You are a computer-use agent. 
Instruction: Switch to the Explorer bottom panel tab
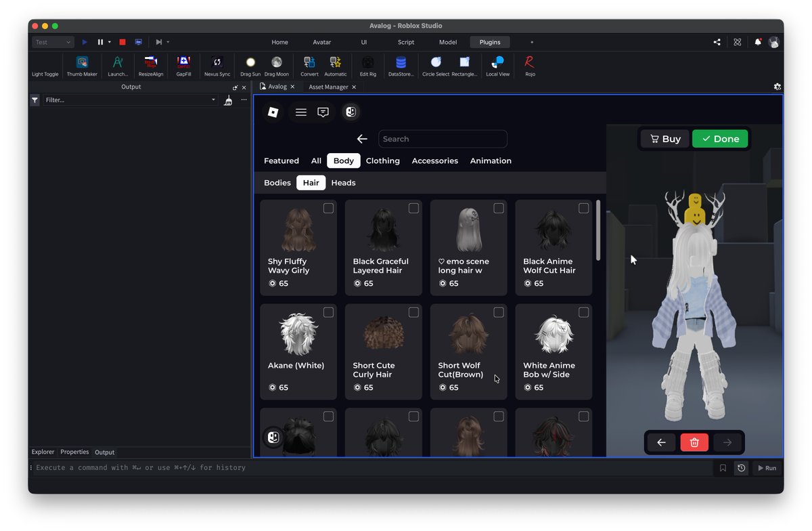coord(43,452)
